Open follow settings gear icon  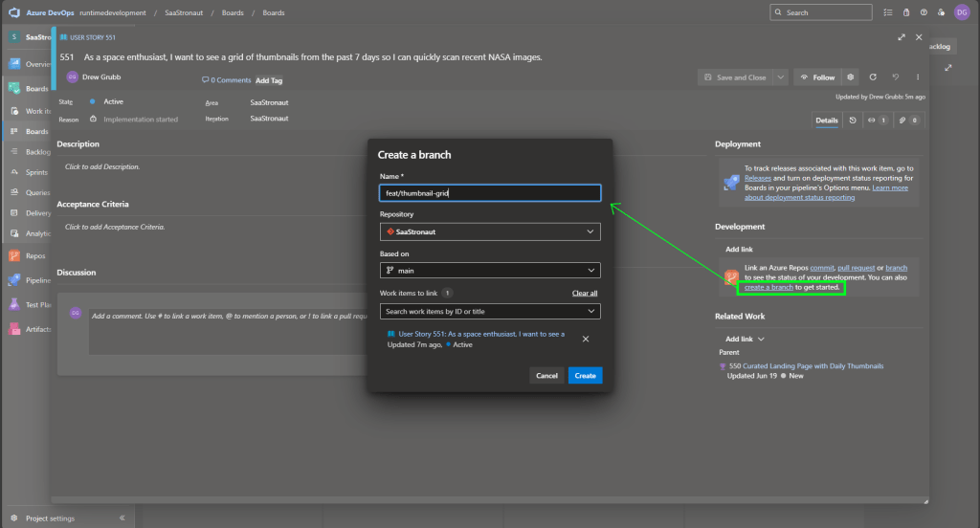point(850,77)
